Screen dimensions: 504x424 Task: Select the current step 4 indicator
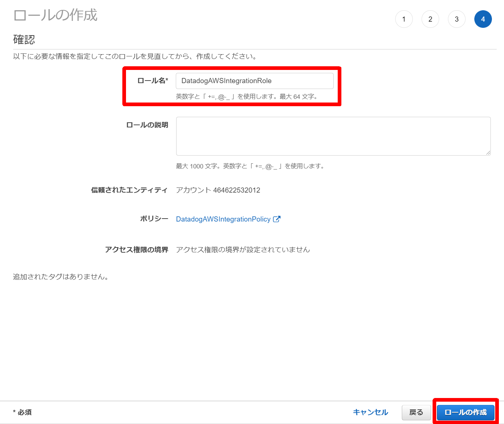coord(483,19)
